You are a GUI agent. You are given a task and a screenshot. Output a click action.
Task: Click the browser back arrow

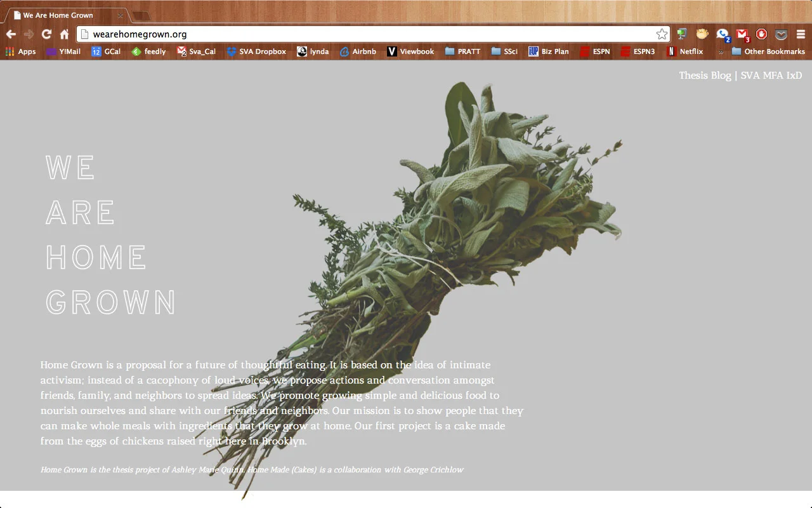[x=11, y=34]
